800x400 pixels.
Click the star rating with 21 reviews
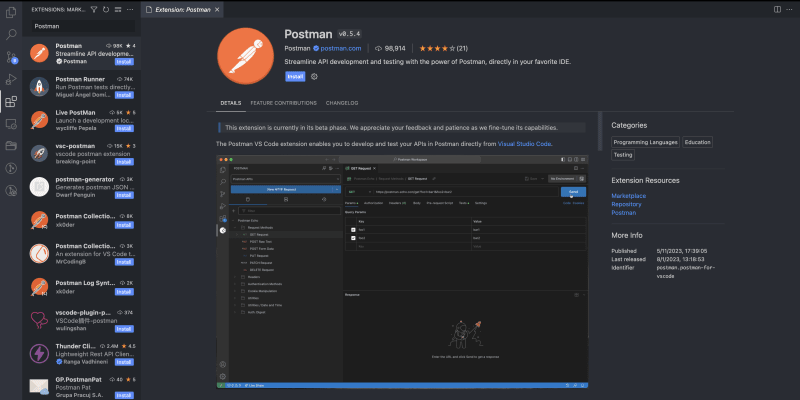[443, 48]
